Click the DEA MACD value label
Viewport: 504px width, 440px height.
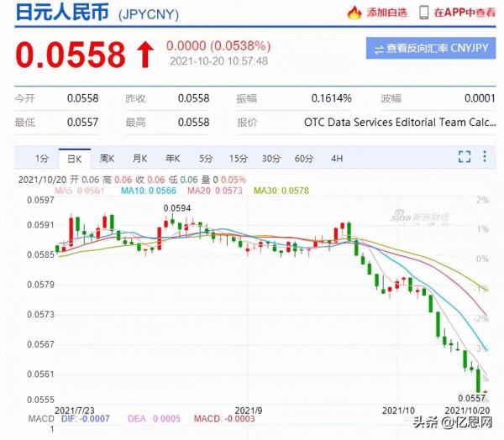154,418
